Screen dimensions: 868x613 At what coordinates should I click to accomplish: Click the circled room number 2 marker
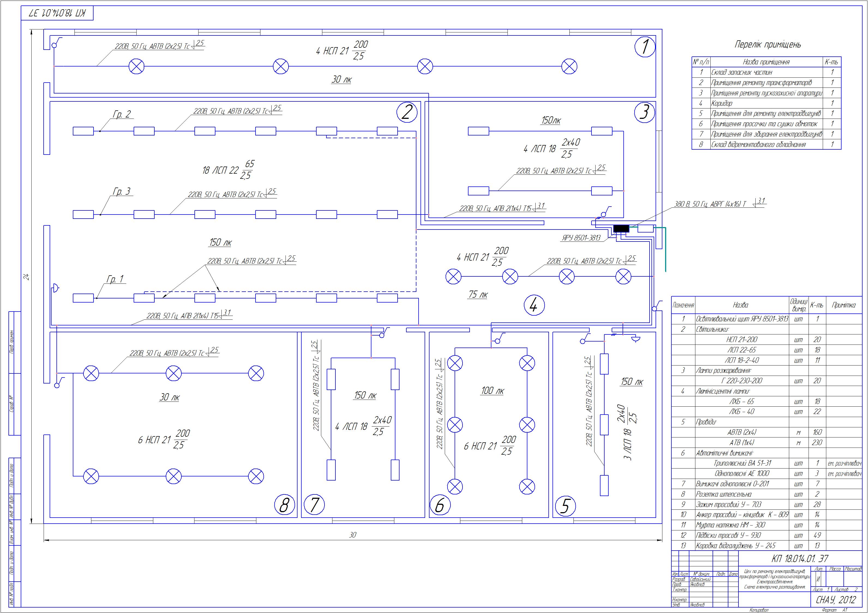tap(407, 112)
